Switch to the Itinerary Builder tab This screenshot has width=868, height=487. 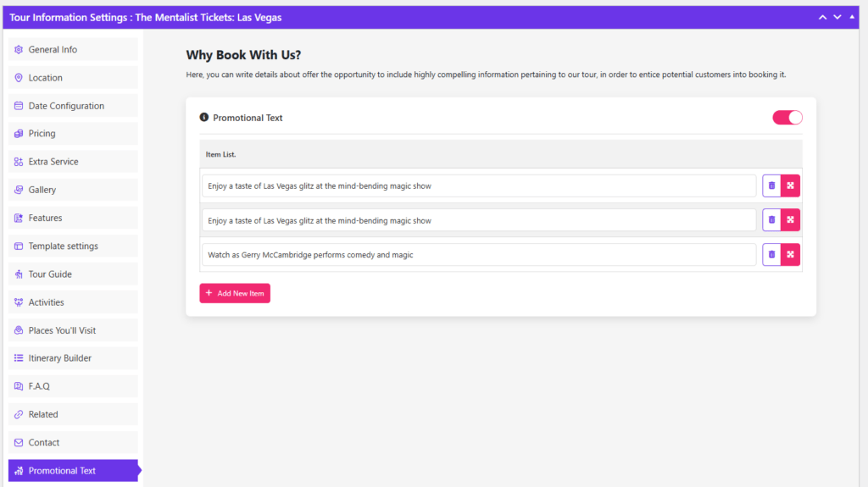(x=73, y=358)
